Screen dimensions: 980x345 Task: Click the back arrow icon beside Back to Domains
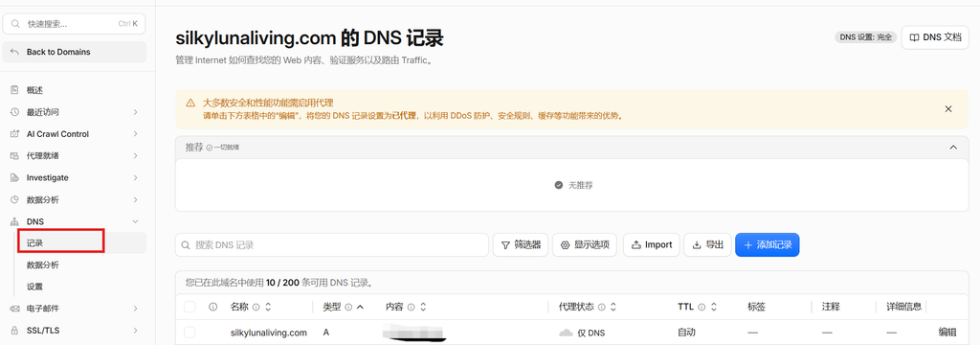point(14,52)
